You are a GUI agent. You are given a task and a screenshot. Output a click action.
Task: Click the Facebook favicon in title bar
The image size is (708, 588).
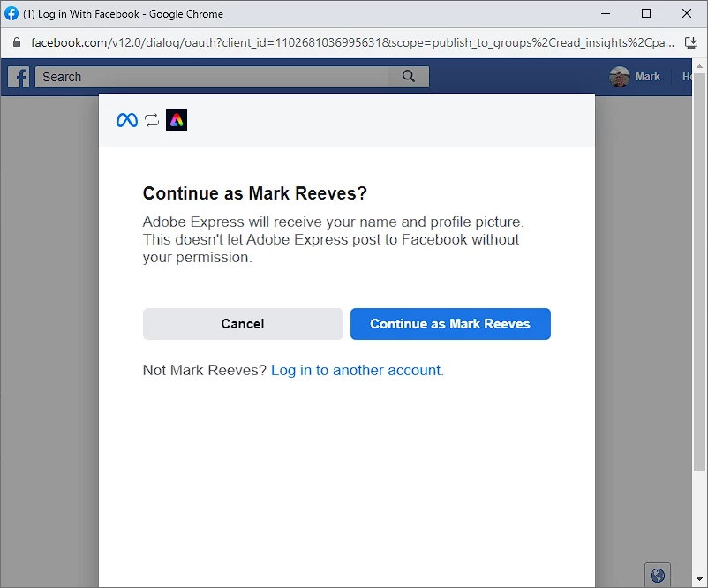[x=11, y=13]
